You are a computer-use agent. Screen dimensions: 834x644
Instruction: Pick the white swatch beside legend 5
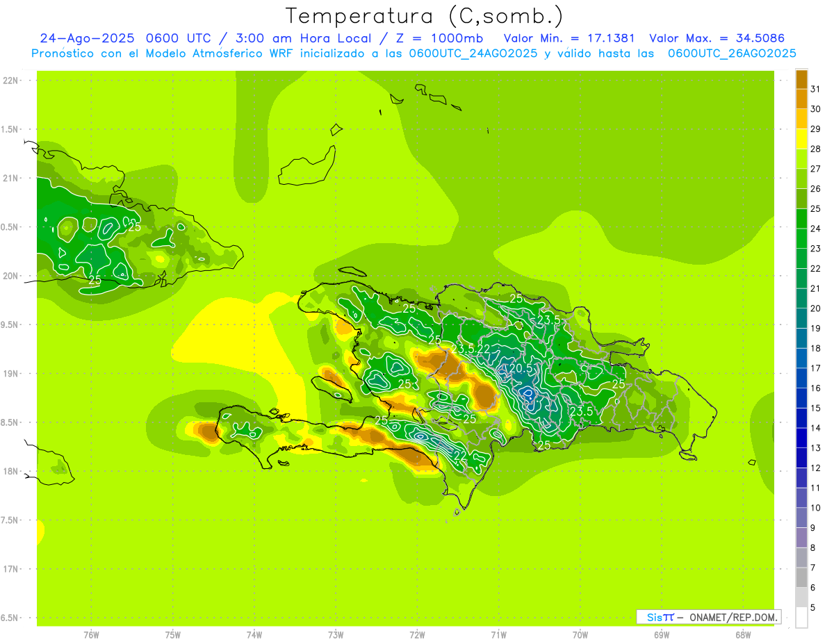click(x=801, y=618)
